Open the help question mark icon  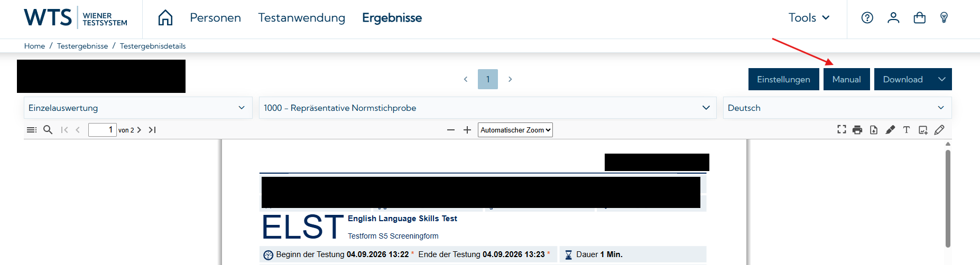tap(867, 17)
